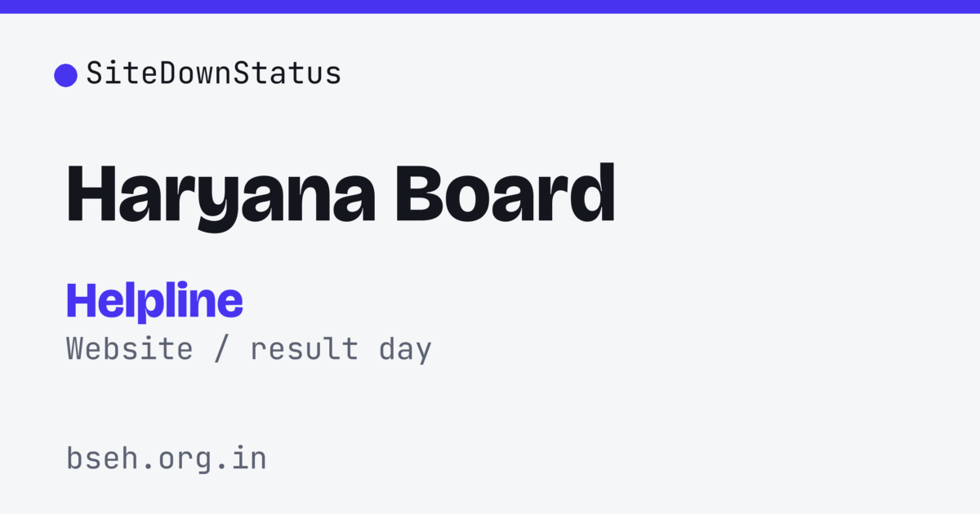The width and height of the screenshot is (980, 514).
Task: Select the Haryana Board main heading
Action: (x=341, y=197)
